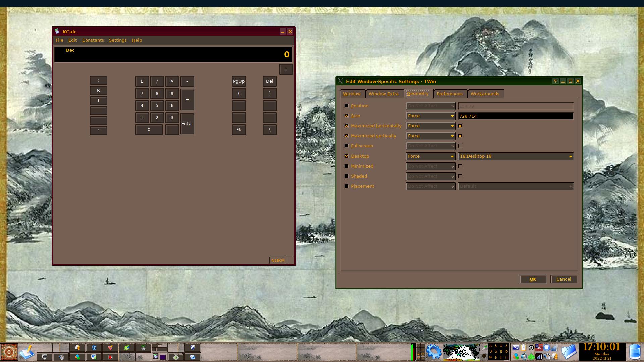Screen dimensions: 644x362
Task: Enable the Minimized rule checkbox
Action: (x=346, y=166)
